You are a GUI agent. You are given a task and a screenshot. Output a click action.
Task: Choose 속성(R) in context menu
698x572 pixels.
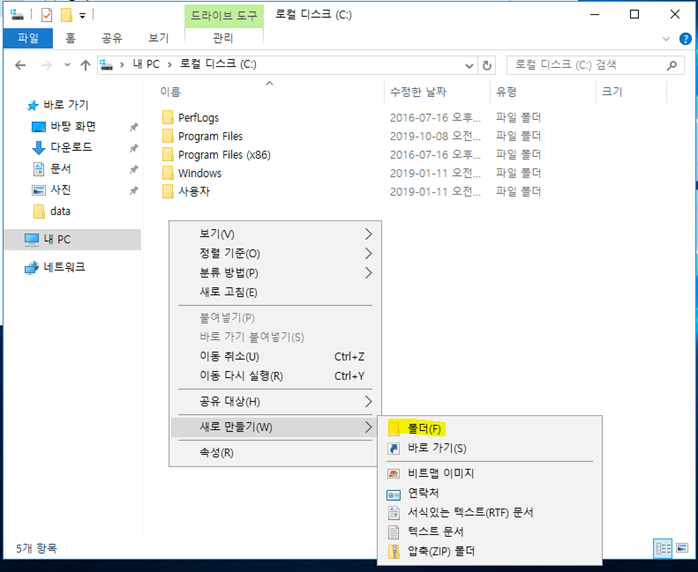275,453
